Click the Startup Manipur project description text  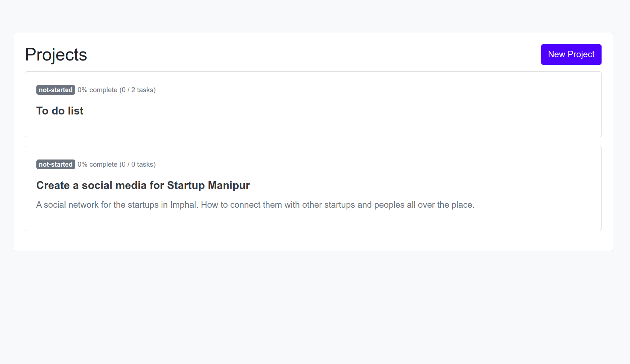255,205
